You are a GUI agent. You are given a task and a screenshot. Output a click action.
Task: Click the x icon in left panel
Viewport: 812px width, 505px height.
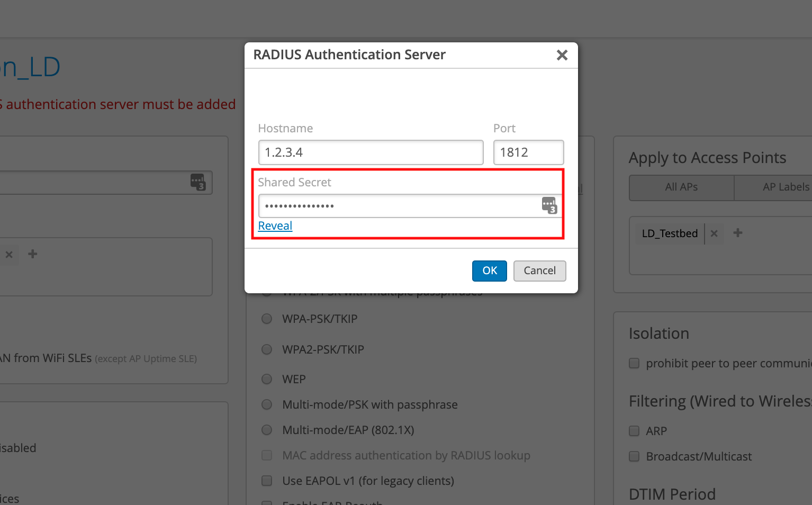(9, 255)
